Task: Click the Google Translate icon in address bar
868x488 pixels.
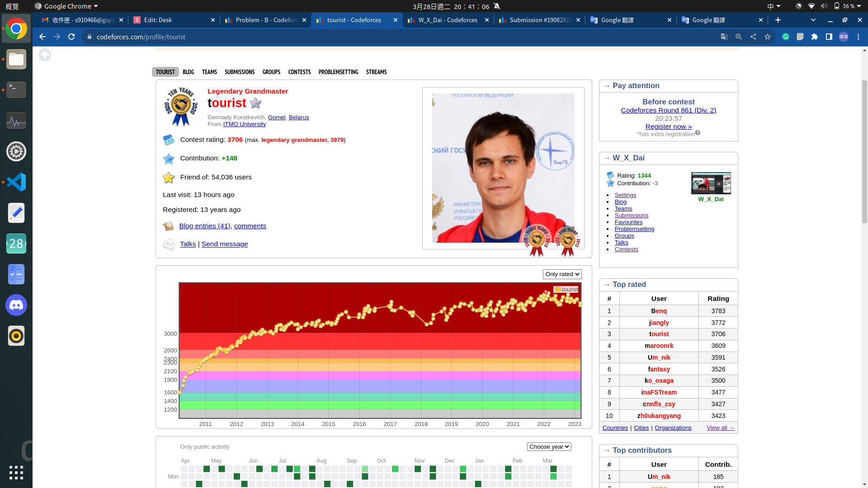Action: tap(724, 37)
